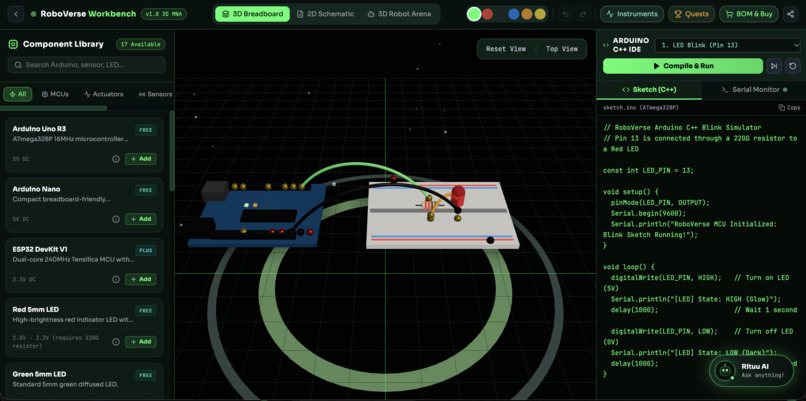Click the component list vertical scrollbar
This screenshot has height=401, width=806.
point(172,150)
